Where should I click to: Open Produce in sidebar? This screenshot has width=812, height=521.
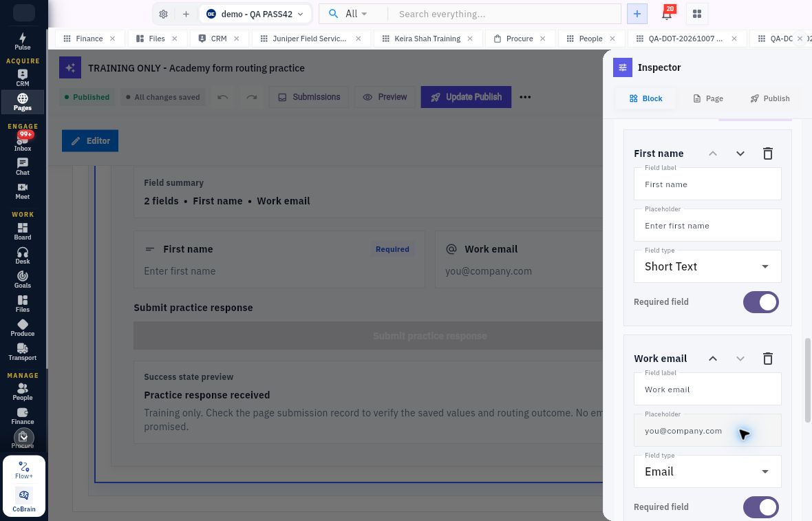[x=22, y=328]
